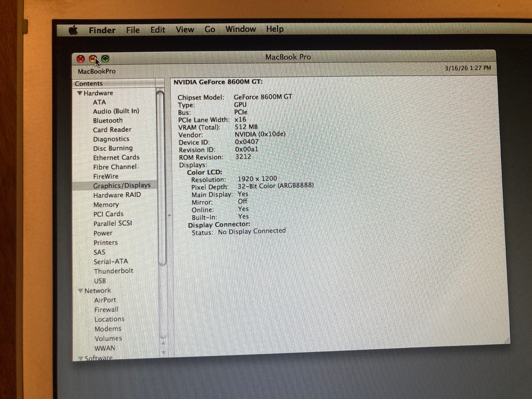Open the Finder menu
This screenshot has height=399, width=532.
(102, 30)
